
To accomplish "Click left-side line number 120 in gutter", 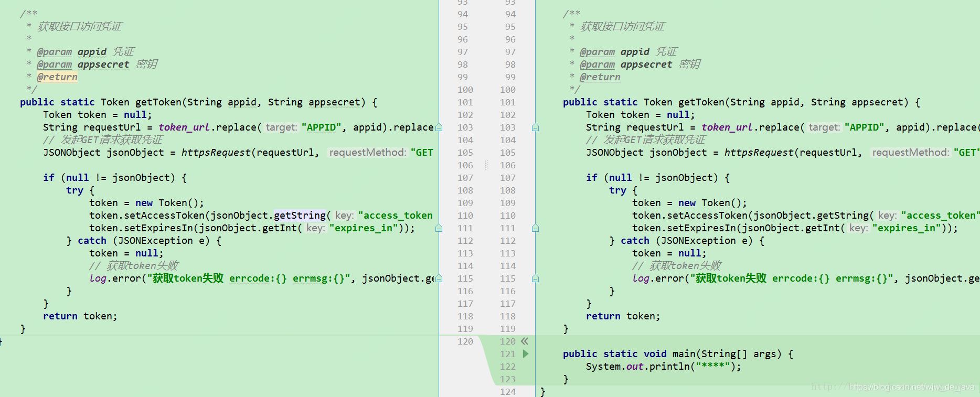I will tap(465, 341).
